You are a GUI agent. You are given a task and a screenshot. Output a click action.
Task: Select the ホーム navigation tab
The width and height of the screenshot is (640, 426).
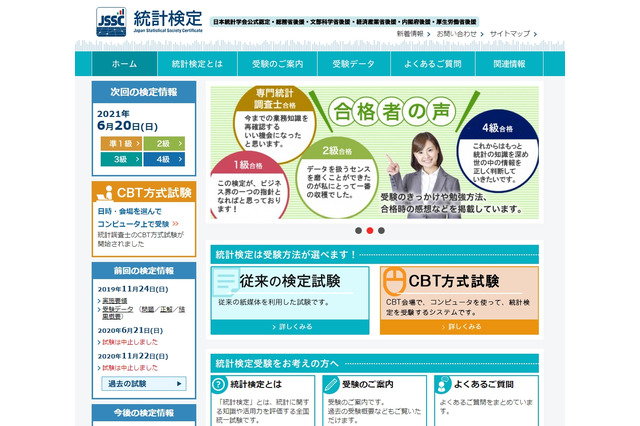click(124, 64)
